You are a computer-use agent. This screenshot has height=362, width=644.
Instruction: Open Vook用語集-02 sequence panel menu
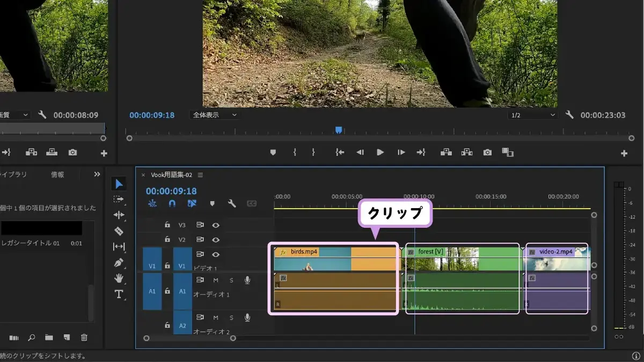pos(200,175)
